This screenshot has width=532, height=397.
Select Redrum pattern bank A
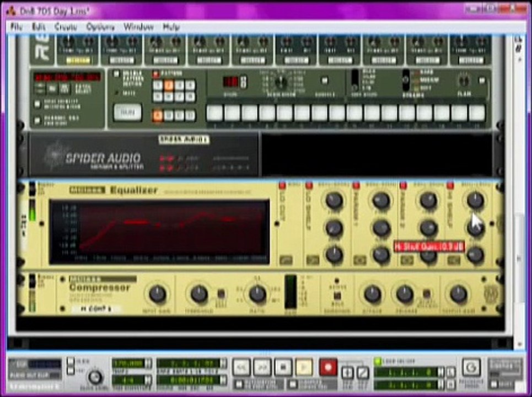tap(158, 116)
